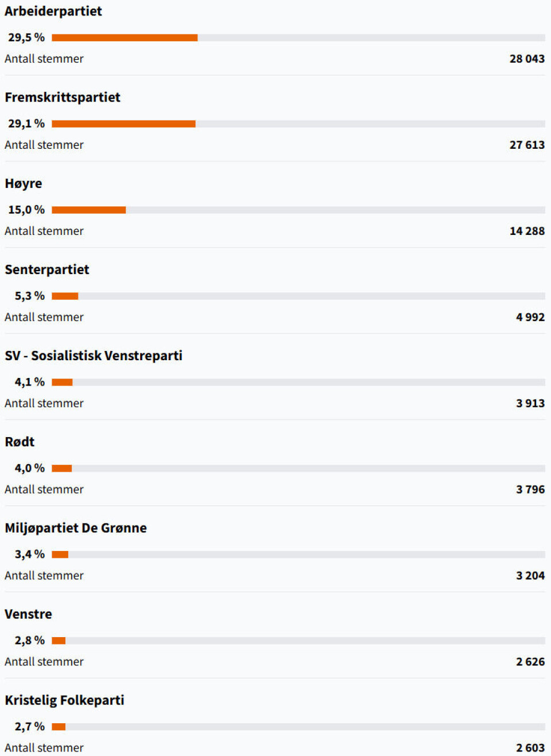Click the 28 043 vote count
The width and height of the screenshot is (551, 756).
(x=527, y=59)
